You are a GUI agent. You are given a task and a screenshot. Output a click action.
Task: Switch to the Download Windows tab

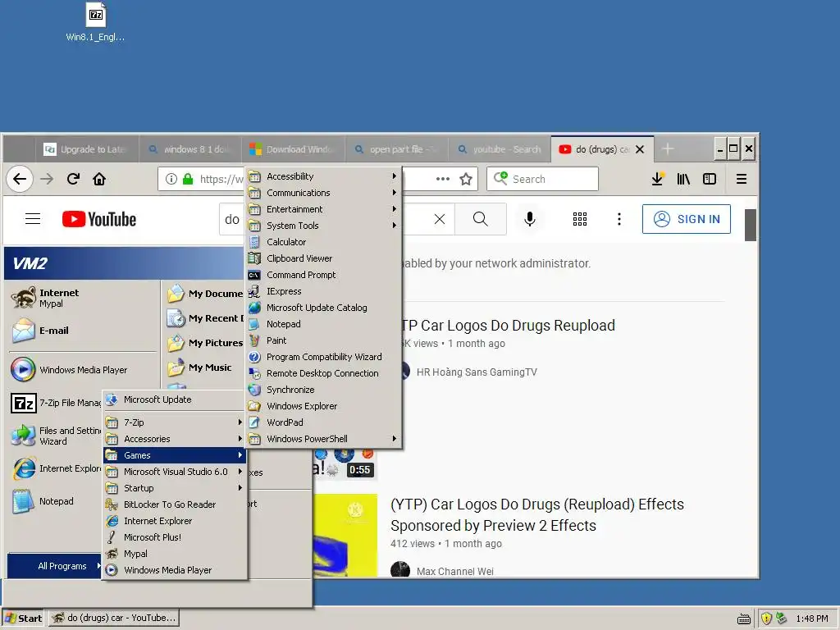[x=293, y=149]
